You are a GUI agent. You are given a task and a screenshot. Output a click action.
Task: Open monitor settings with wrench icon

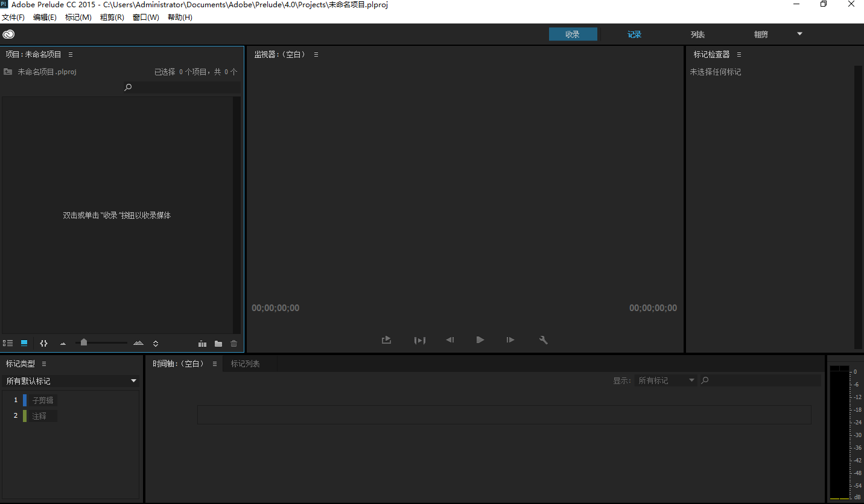coord(543,339)
